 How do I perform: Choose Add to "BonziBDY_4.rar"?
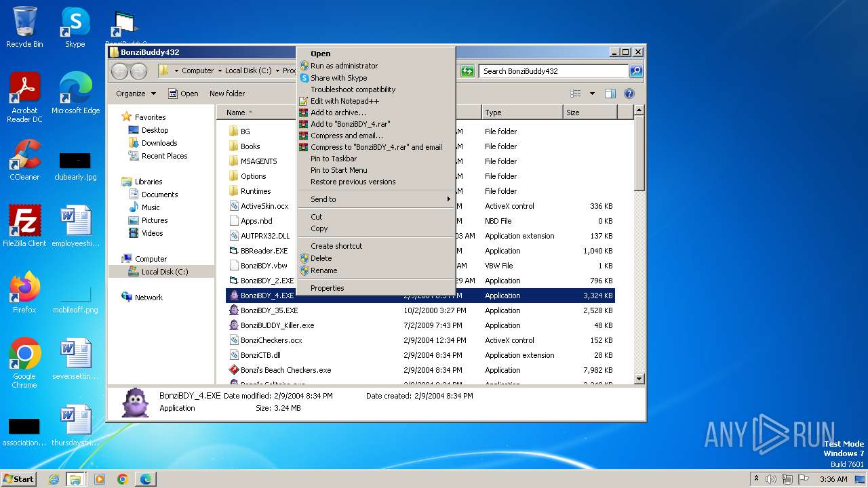click(376, 124)
